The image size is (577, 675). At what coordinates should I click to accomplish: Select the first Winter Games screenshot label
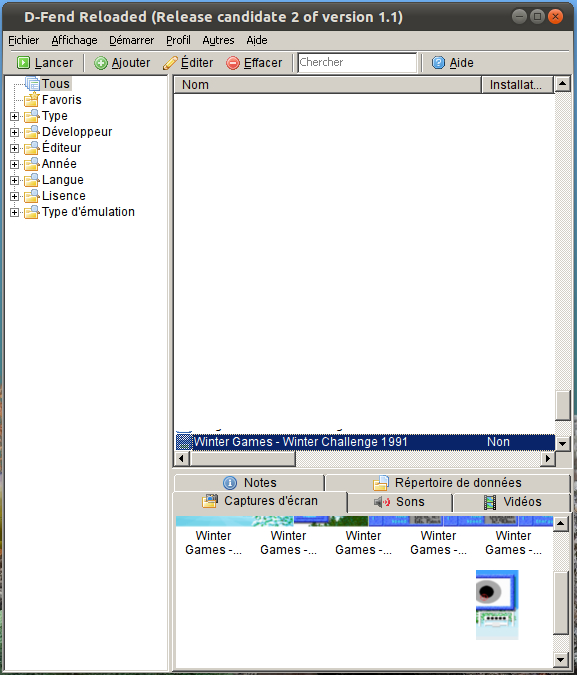(x=214, y=543)
